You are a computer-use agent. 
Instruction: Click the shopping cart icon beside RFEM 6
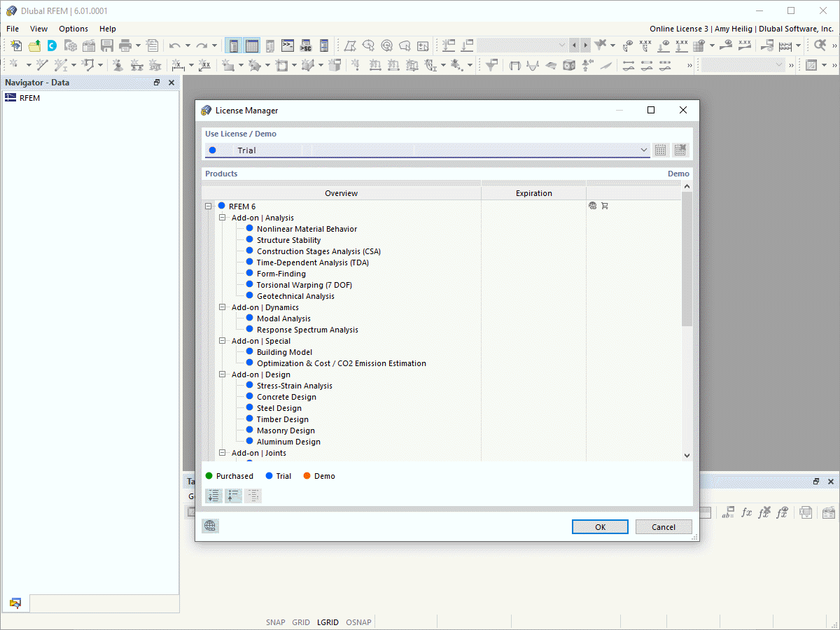pos(604,205)
